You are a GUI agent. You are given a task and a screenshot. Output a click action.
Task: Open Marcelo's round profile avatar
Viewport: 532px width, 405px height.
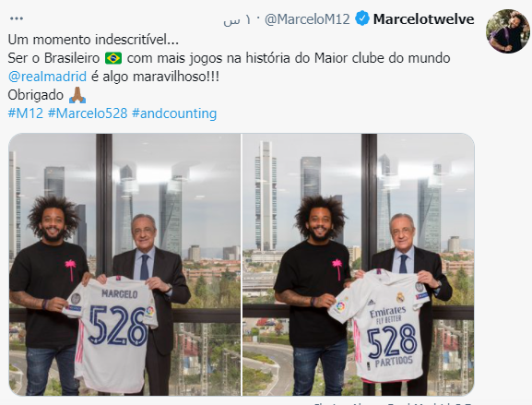(x=508, y=30)
